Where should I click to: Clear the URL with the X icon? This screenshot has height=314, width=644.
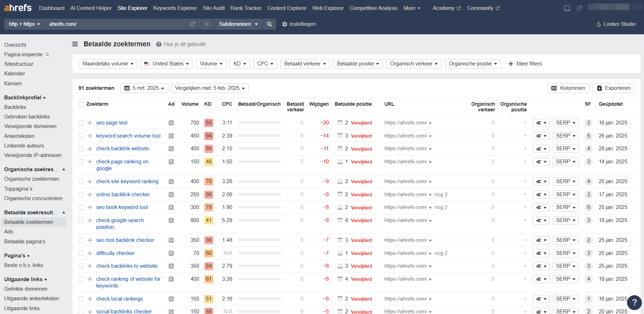[x=207, y=24]
